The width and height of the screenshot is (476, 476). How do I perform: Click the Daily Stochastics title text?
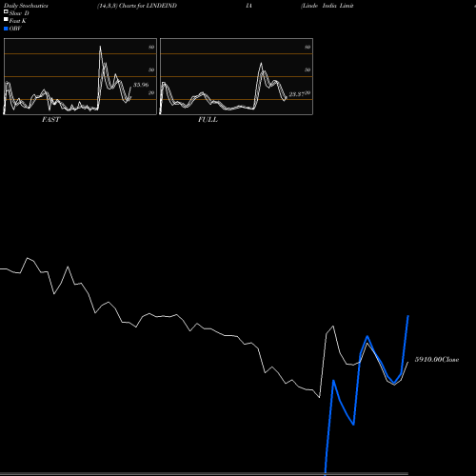26,6
